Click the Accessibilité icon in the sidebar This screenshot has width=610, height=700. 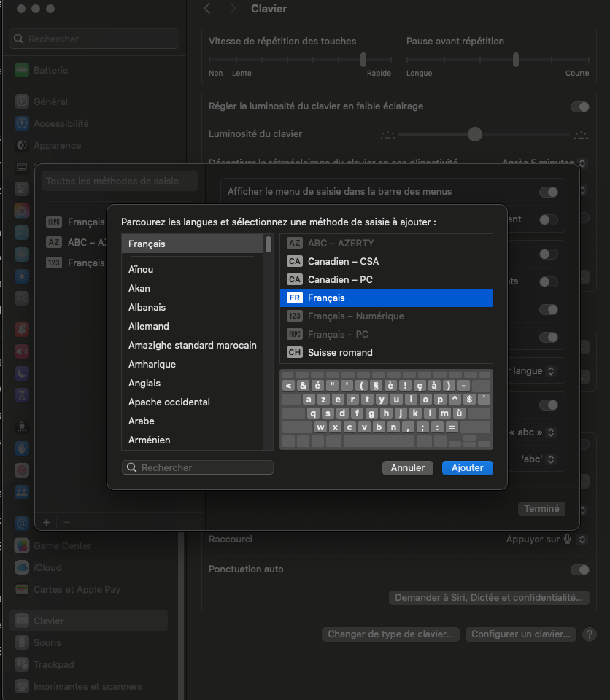(x=22, y=124)
